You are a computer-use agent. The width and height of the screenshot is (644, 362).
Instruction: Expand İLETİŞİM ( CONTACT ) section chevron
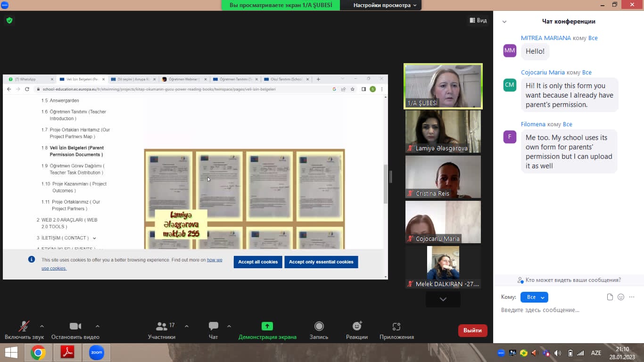(x=95, y=239)
